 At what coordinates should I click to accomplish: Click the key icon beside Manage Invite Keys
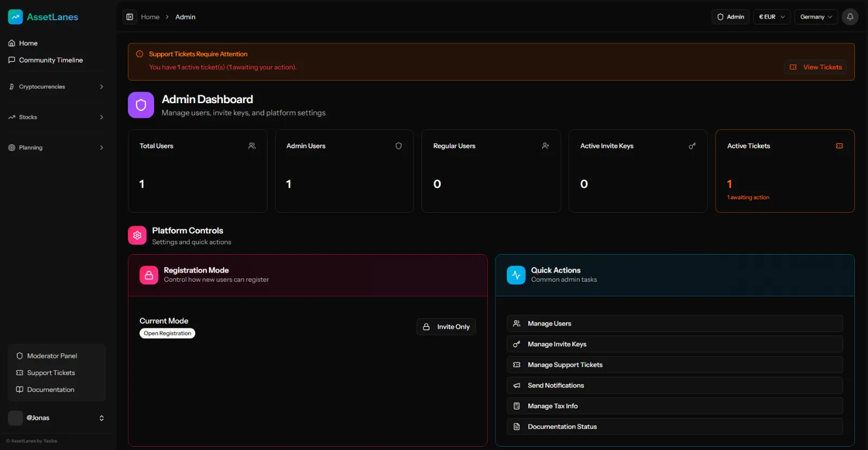[516, 344]
